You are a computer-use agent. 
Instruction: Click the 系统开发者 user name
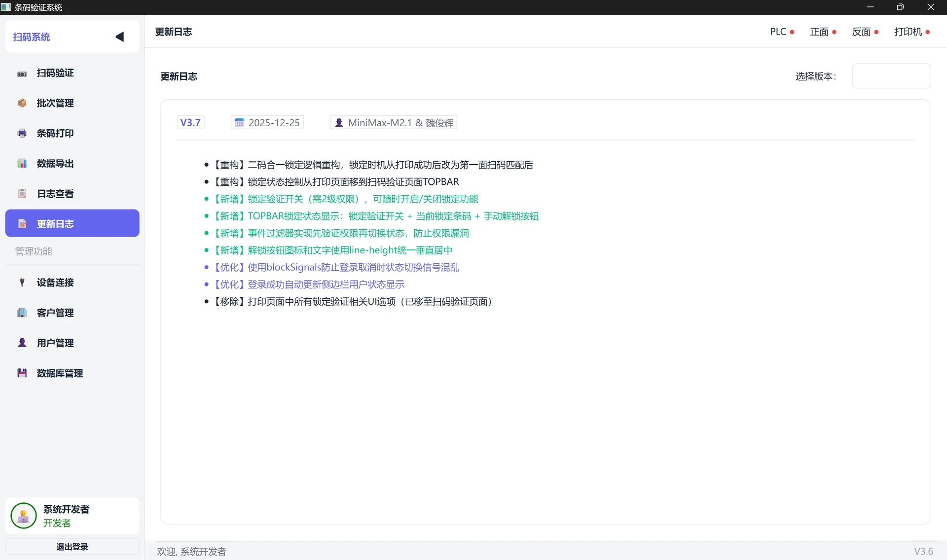coord(66,509)
